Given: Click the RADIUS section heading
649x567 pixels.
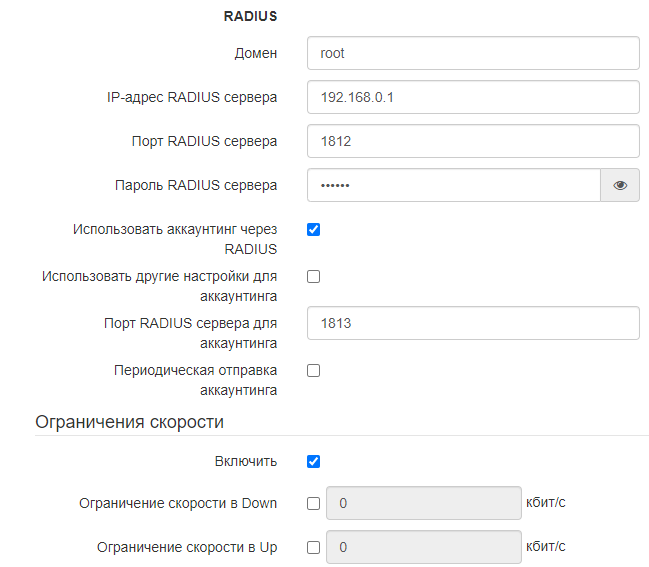Looking at the screenshot, I should tap(250, 16).
